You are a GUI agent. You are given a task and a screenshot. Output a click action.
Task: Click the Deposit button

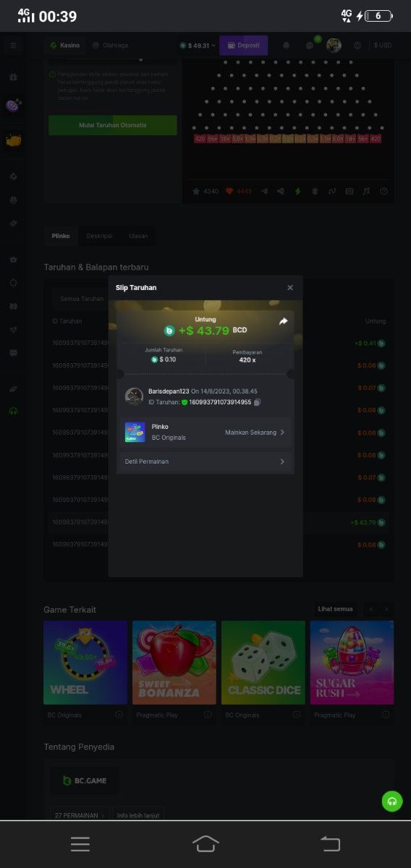[243, 46]
